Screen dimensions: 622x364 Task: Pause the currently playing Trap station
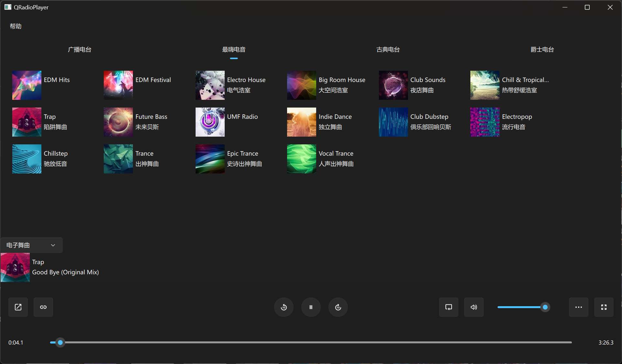pyautogui.click(x=311, y=307)
